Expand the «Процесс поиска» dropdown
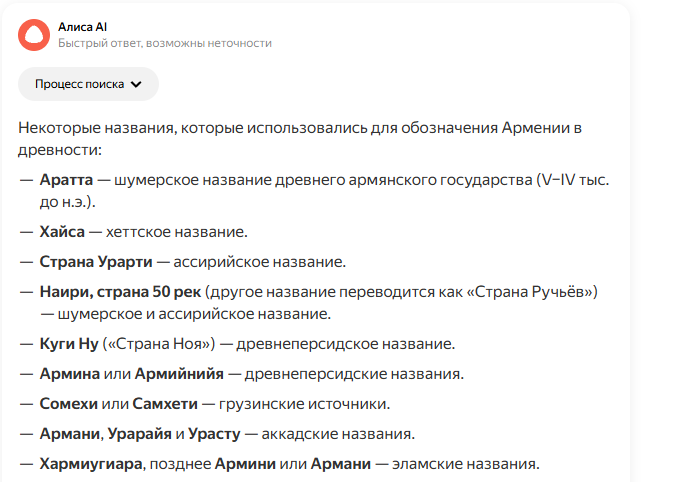The height and width of the screenshot is (482, 698). [87, 84]
